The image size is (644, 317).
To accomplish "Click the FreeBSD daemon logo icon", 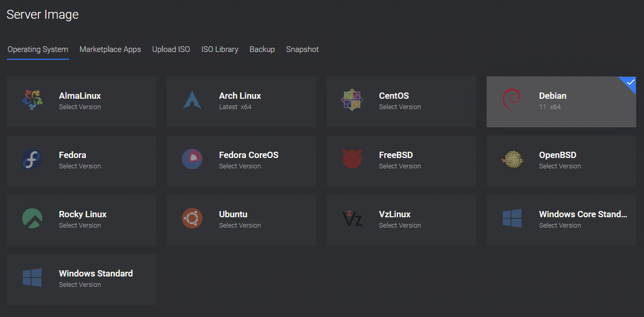I will (352, 159).
